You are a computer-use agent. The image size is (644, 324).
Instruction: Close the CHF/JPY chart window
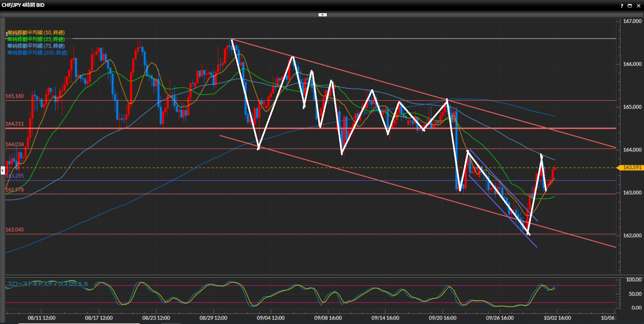pos(638,6)
